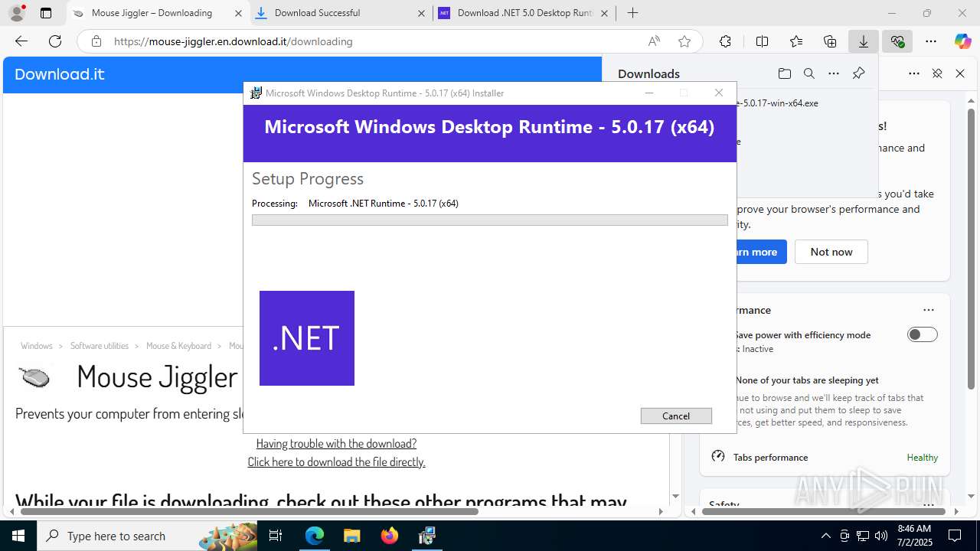The height and width of the screenshot is (551, 980).
Task: Click 'Having trouble with the download?' link
Action: [x=336, y=443]
